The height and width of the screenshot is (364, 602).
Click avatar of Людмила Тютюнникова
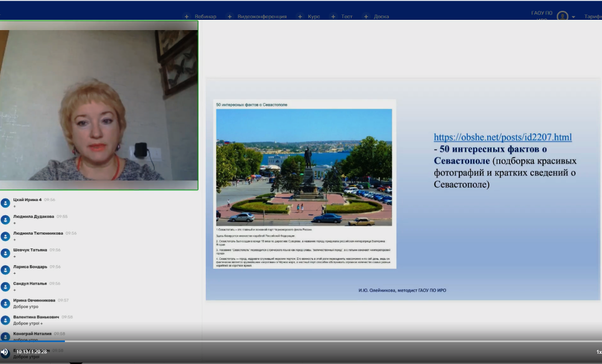coord(5,236)
